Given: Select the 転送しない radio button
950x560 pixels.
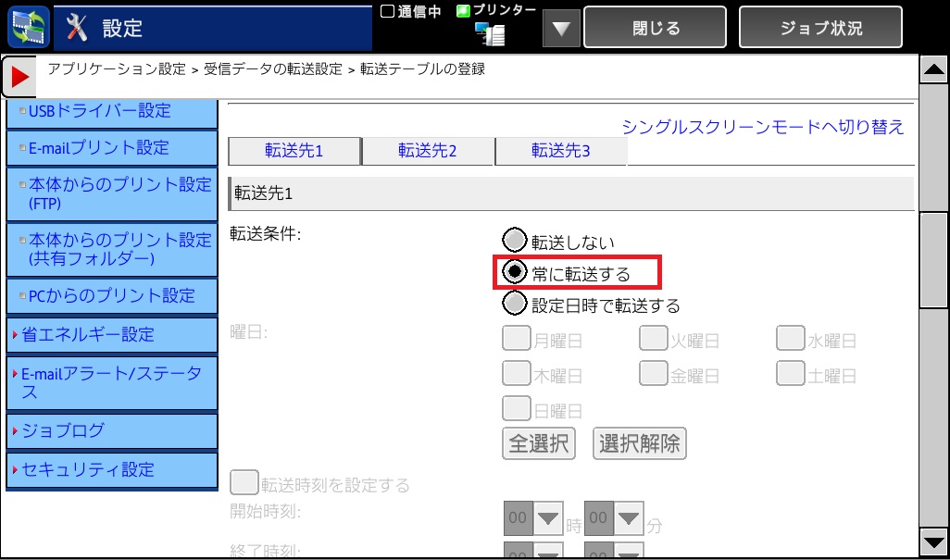Looking at the screenshot, I should click(514, 241).
